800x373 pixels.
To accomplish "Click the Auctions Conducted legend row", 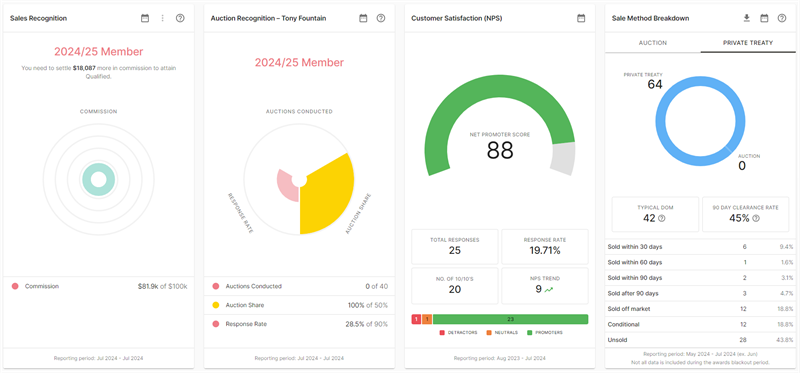I will tap(299, 286).
